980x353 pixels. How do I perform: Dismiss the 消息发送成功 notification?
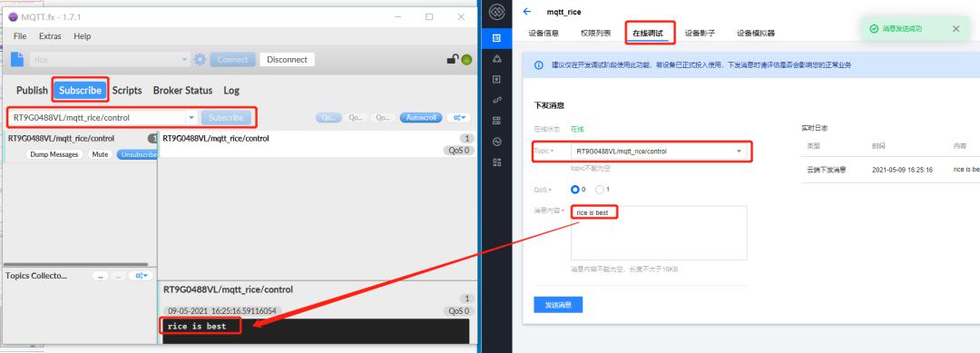[x=955, y=29]
